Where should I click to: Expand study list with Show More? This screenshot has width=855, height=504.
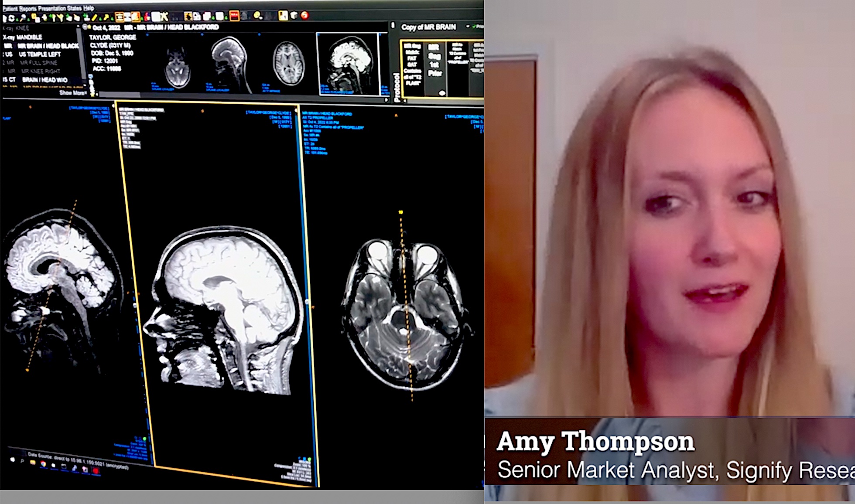click(72, 92)
